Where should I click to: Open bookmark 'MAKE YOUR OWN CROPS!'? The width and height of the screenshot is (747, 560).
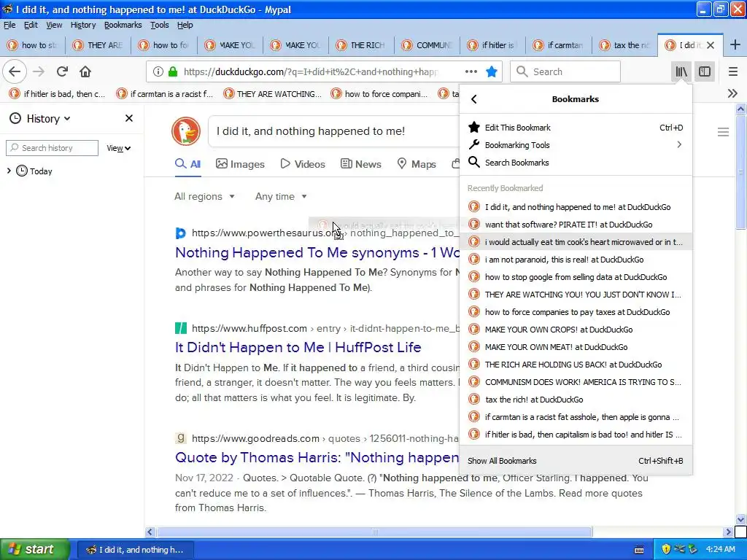[x=576, y=330]
